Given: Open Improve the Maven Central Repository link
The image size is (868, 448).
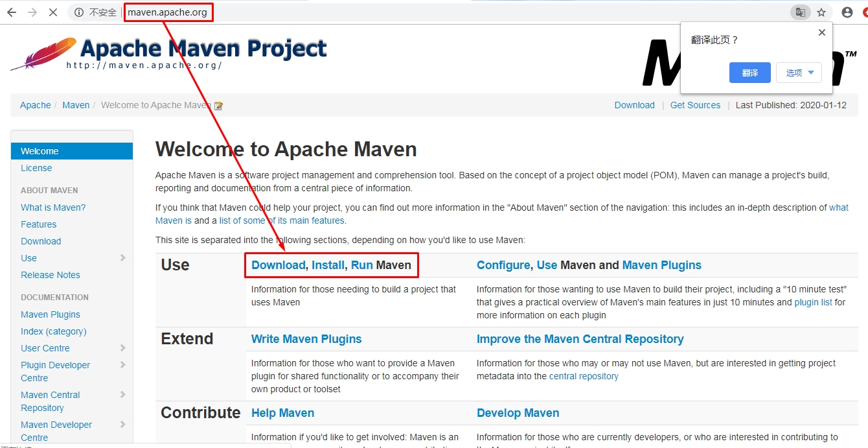Looking at the screenshot, I should 580,338.
